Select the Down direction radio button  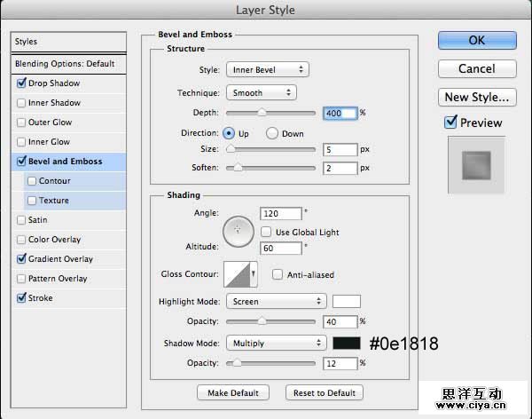pyautogui.click(x=273, y=133)
